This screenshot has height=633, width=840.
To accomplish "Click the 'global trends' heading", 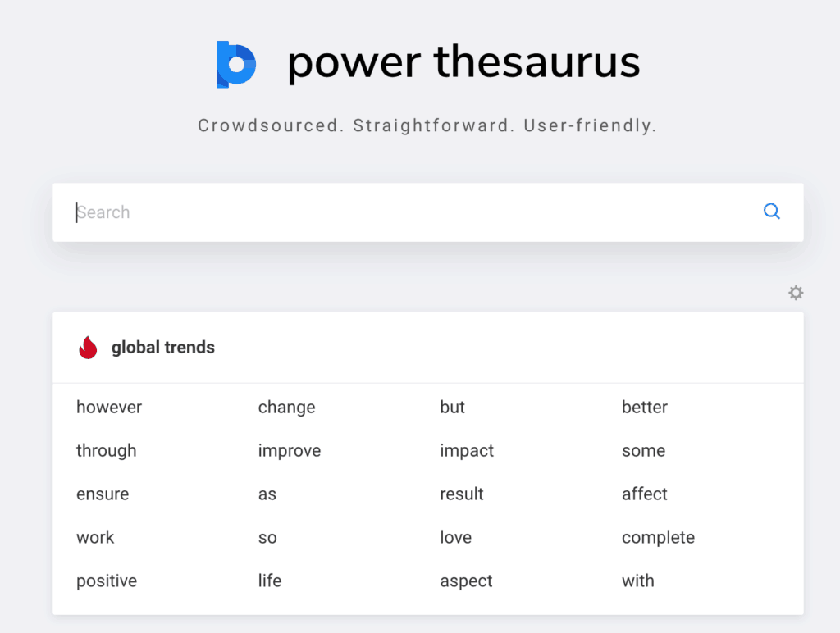I will point(162,347).
